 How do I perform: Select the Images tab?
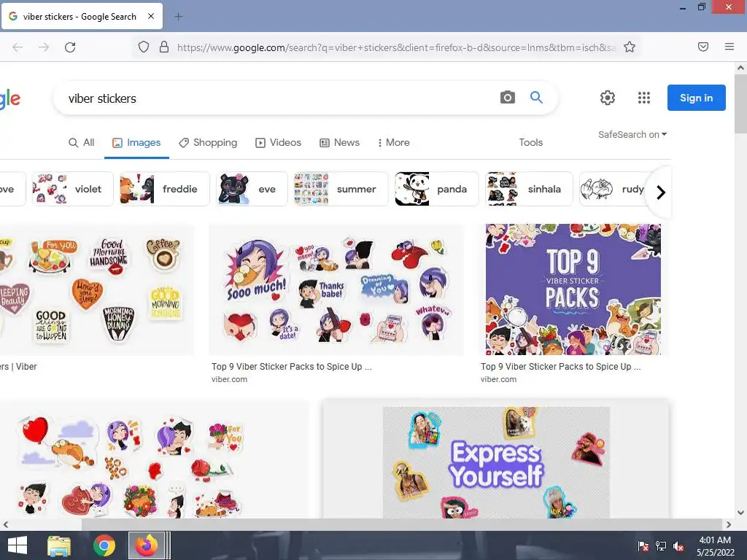coord(136,142)
